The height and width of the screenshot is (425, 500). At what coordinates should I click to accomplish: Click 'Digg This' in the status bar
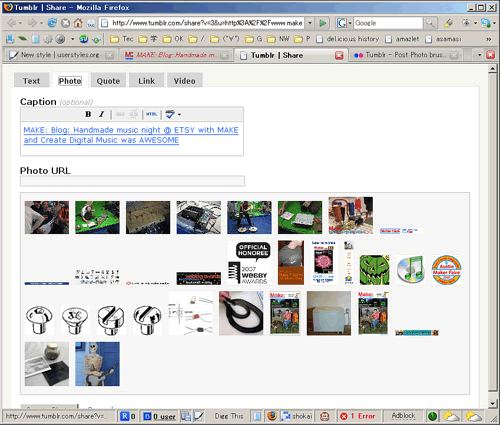(x=229, y=416)
